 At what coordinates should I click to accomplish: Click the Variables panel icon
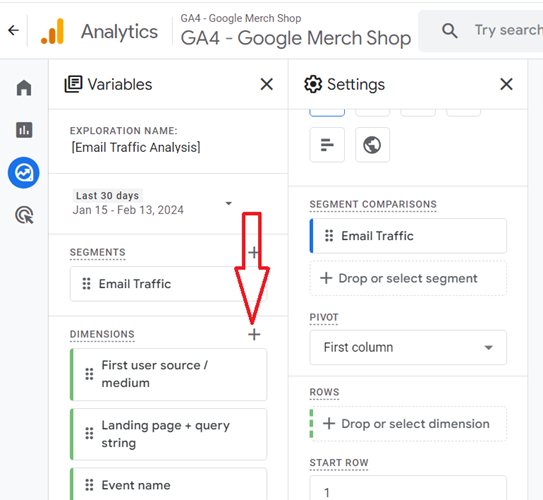tap(73, 84)
